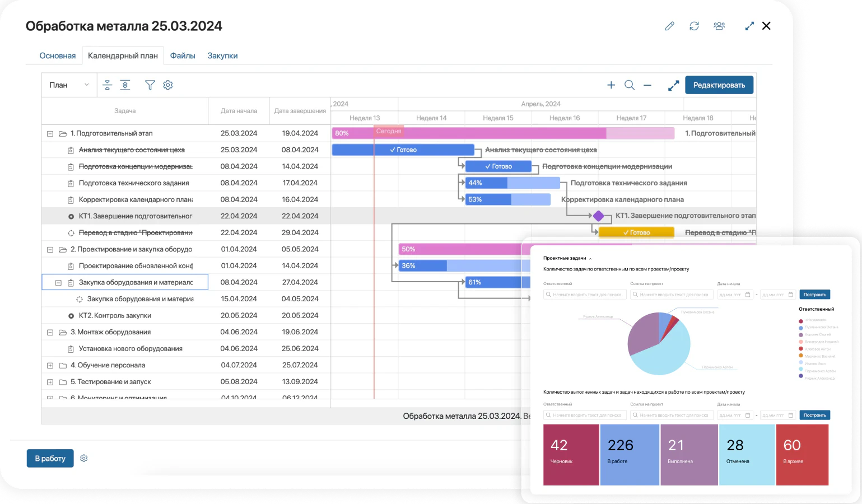Click the В работу button

(50, 458)
